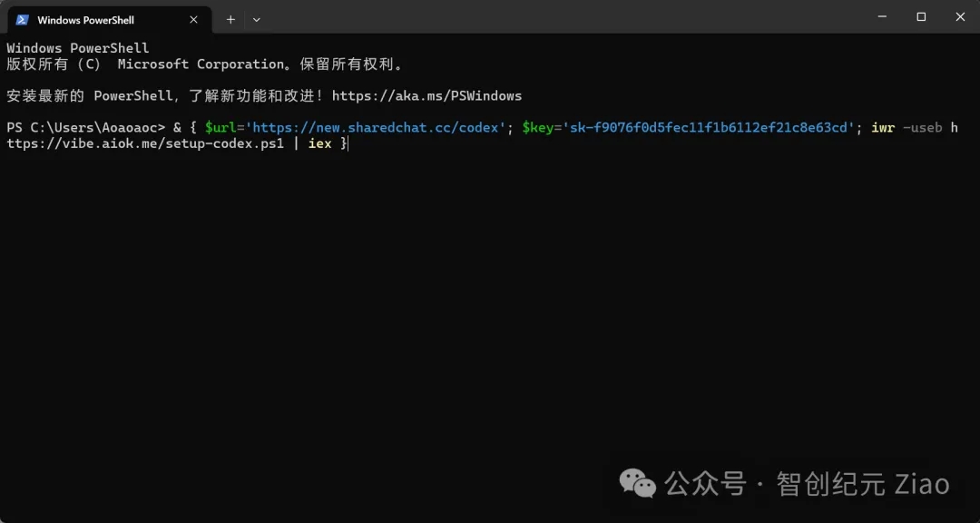Maximize the terminal window
The image size is (980, 523).
click(x=921, y=17)
